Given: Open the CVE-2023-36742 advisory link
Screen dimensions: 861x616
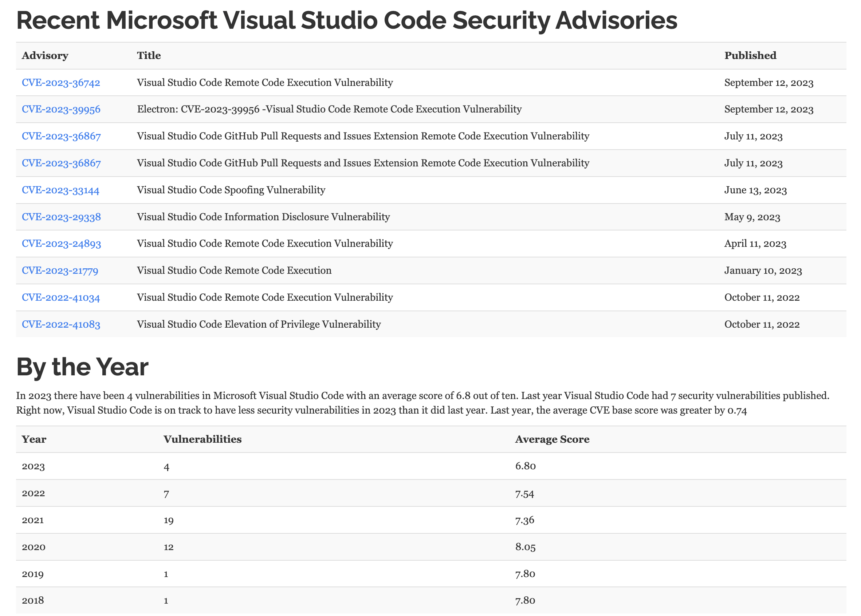Looking at the screenshot, I should [61, 83].
